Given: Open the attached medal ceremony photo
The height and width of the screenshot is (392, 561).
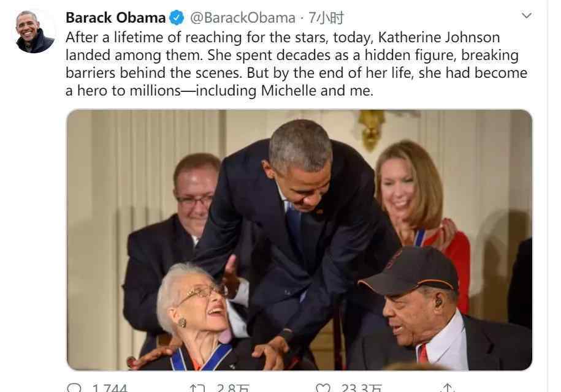Looking at the screenshot, I should coord(299,239).
